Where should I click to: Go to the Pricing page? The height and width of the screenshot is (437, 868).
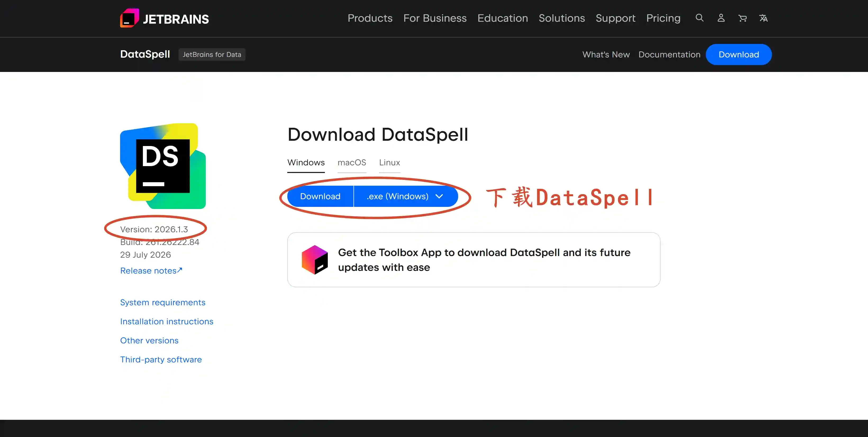tap(663, 18)
